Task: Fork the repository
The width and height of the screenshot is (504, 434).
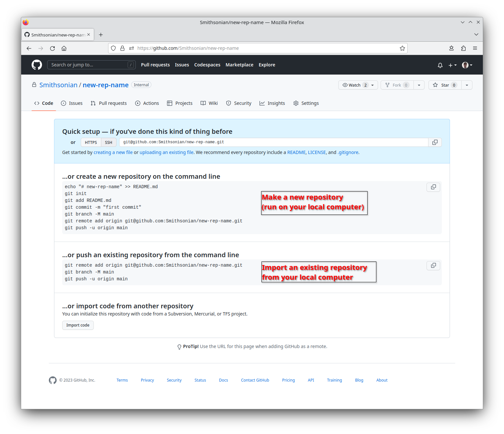Action: click(397, 85)
